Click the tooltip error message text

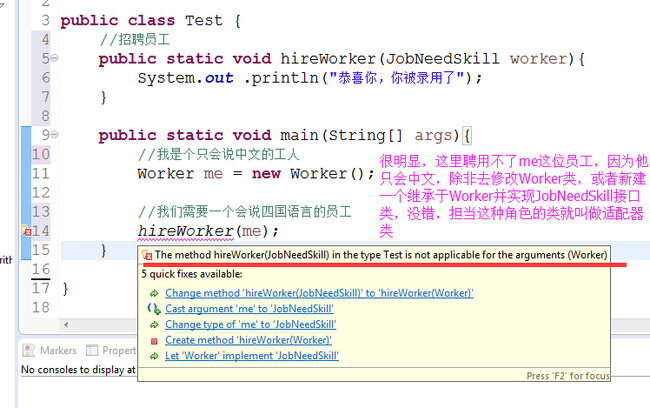(x=381, y=255)
